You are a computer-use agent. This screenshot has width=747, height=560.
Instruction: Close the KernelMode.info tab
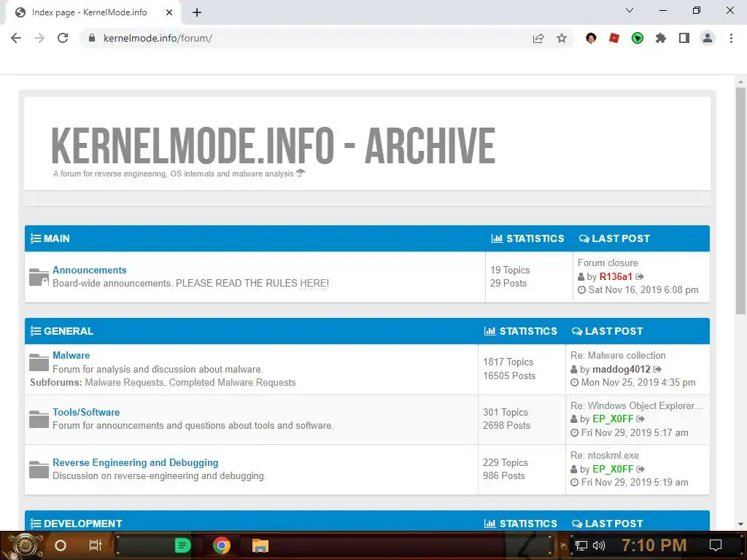[169, 12]
